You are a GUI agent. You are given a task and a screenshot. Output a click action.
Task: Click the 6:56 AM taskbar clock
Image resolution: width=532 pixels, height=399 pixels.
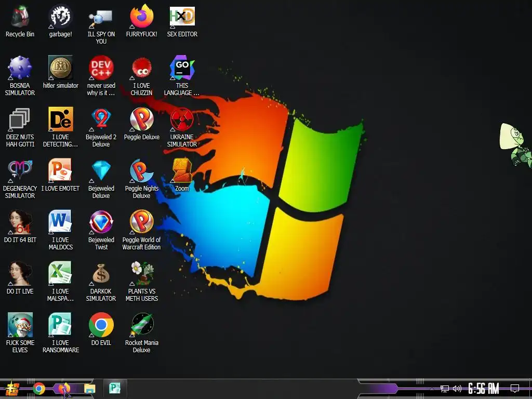click(x=484, y=389)
